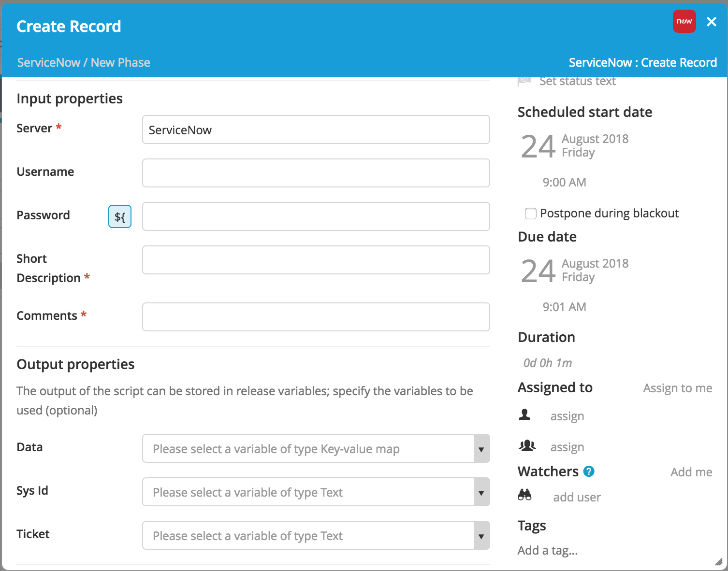Open the Watchers help question icon
This screenshot has height=571, width=728.
(x=589, y=471)
